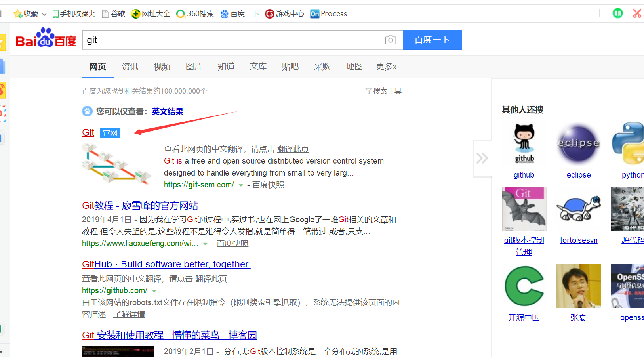This screenshot has width=644, height=357.
Task: Open image search camera icon
Action: 391,40
